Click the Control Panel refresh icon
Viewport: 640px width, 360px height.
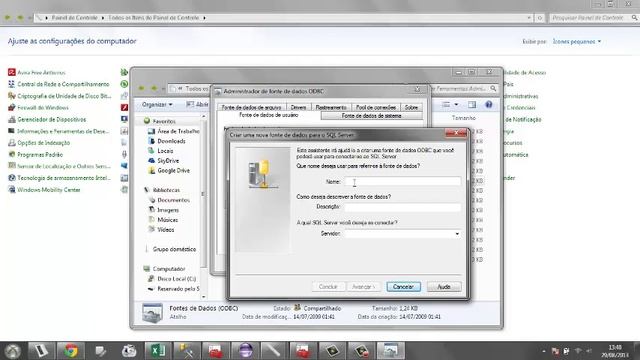(x=540, y=18)
